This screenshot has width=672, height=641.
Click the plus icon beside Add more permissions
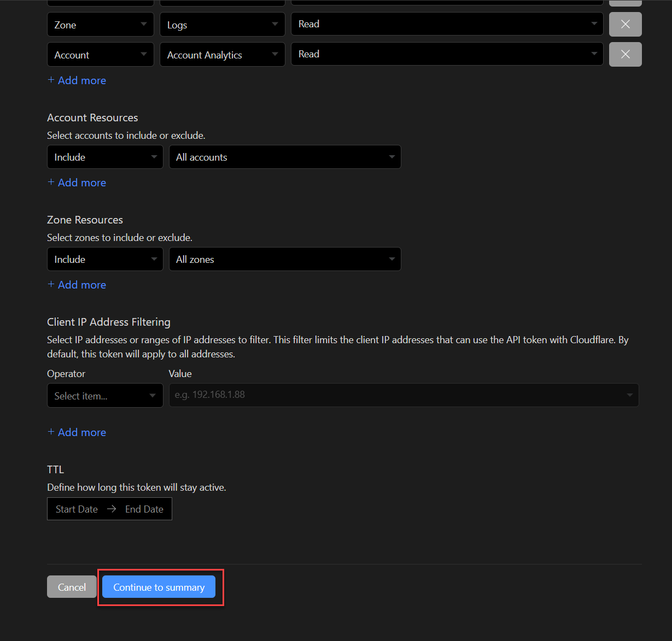click(x=51, y=80)
